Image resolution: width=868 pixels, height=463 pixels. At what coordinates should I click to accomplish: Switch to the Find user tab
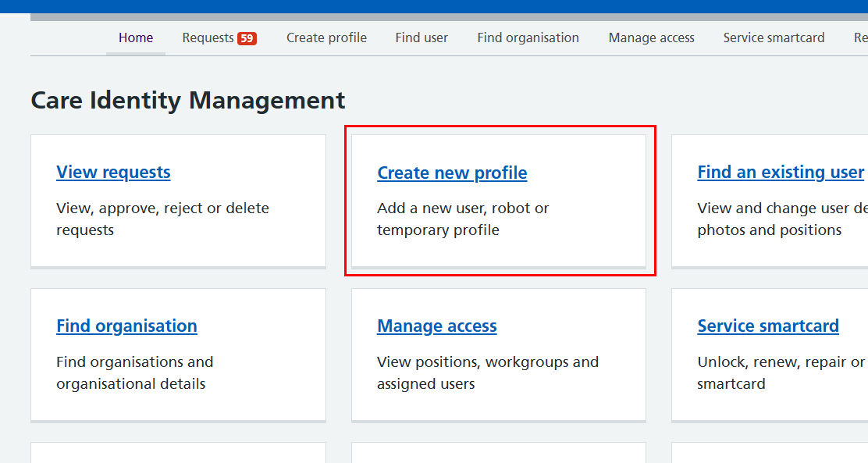coord(422,37)
